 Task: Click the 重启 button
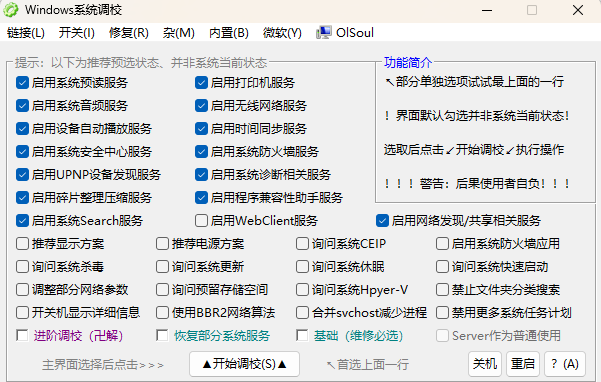[523, 364]
